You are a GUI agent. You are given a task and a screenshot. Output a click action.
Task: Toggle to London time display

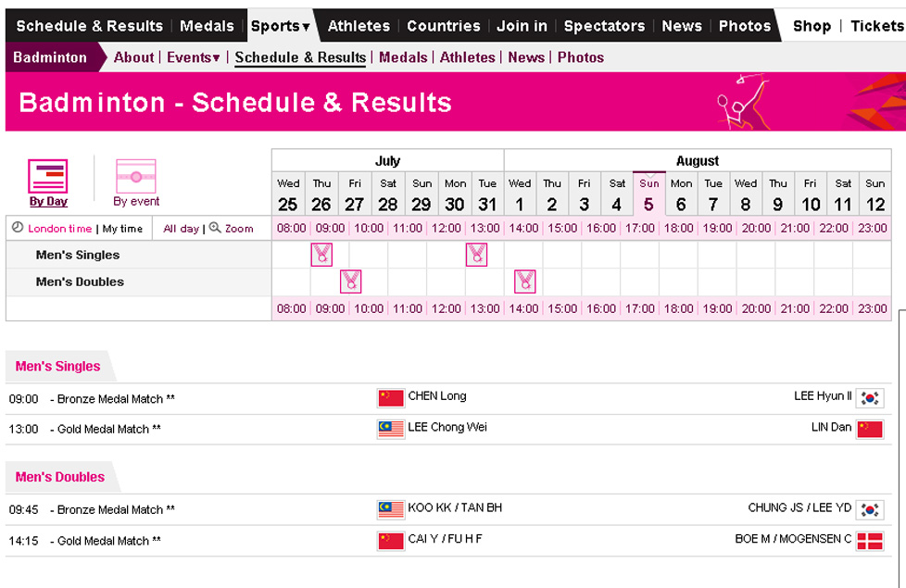point(59,229)
